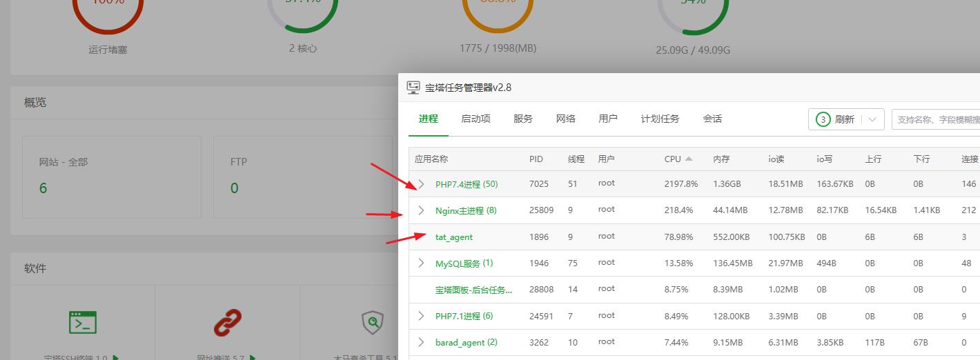The image size is (980, 360).
Task: Expand the PHP7.1 process group
Action: (421, 316)
